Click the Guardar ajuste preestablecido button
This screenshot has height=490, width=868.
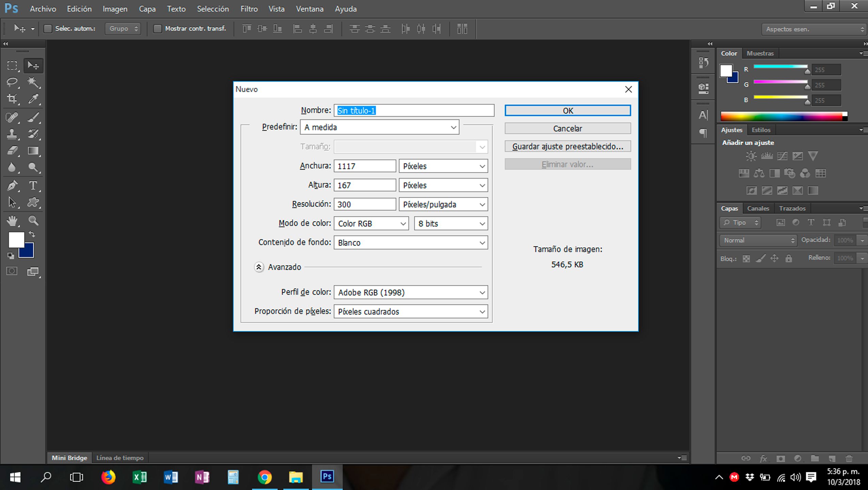pyautogui.click(x=567, y=147)
